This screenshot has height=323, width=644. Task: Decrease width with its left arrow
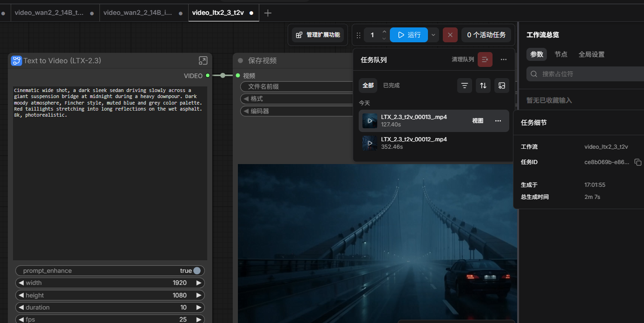(20, 283)
